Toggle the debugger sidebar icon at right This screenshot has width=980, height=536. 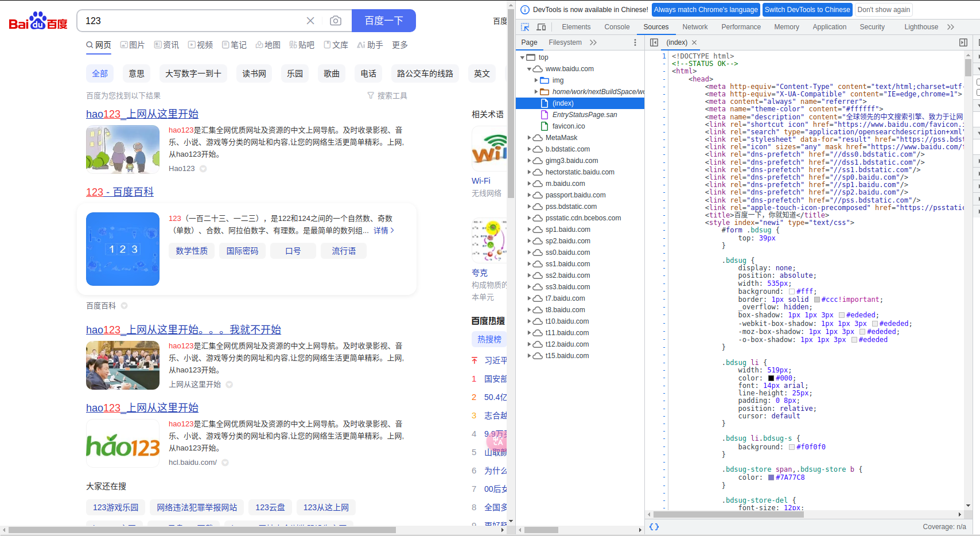pos(963,42)
